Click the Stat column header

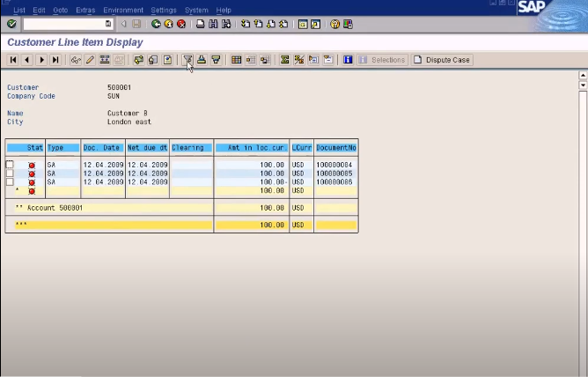tap(26, 148)
